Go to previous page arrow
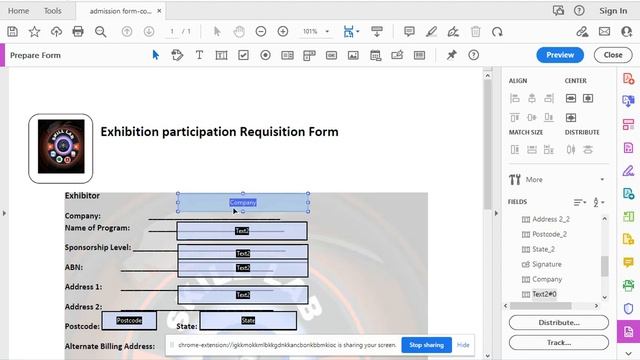This screenshot has width=640, height=360. point(127,31)
